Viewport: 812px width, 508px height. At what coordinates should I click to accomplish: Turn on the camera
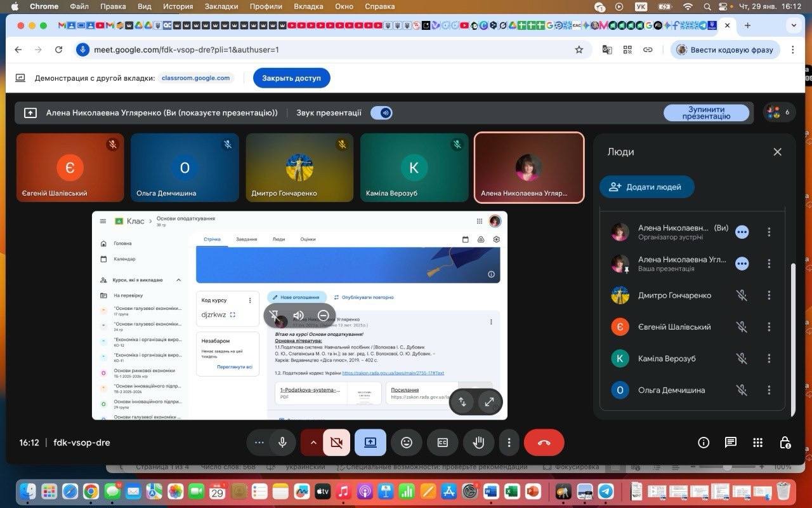(x=337, y=443)
